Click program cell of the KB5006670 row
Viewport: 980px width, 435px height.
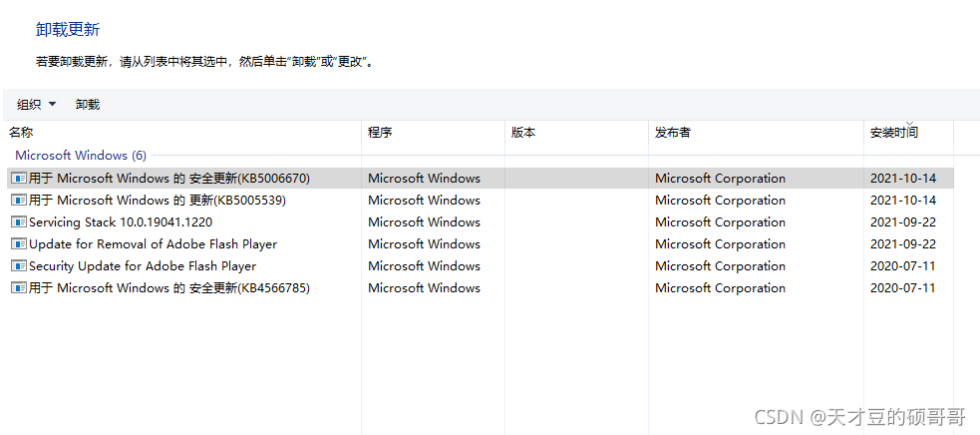click(424, 179)
